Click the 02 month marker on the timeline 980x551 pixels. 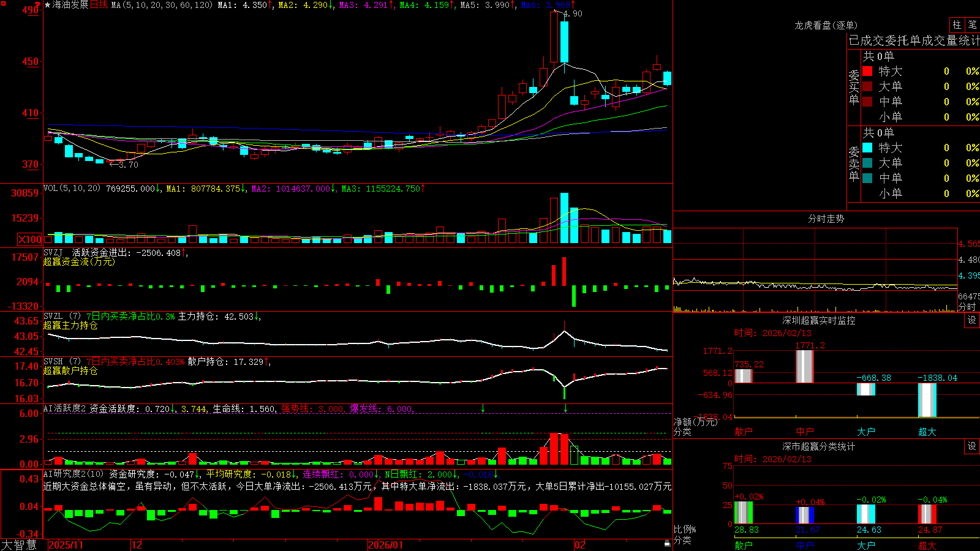(x=579, y=545)
